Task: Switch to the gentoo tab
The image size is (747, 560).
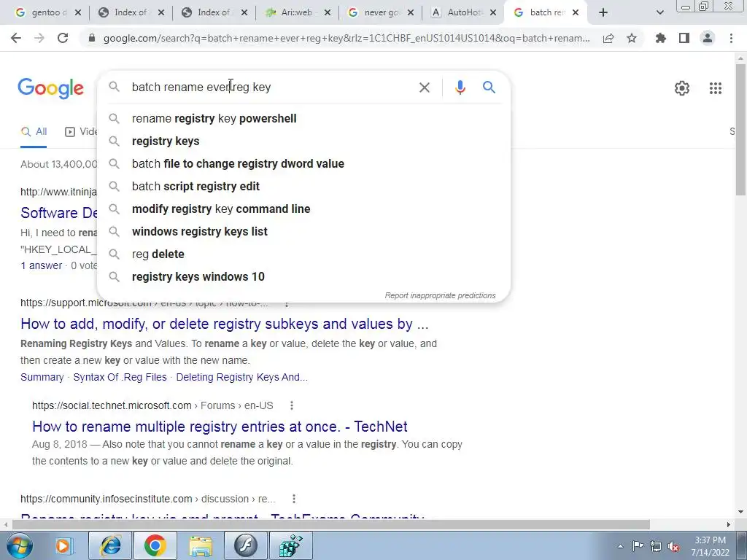Action: click(x=47, y=12)
